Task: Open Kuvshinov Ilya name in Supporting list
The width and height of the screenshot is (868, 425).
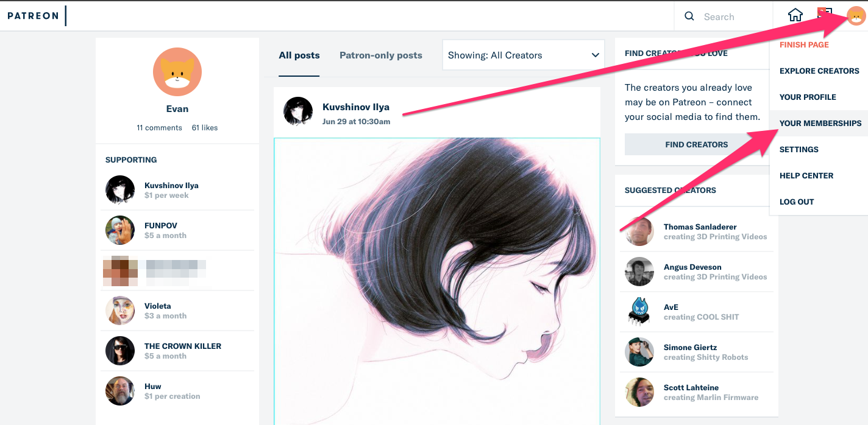Action: 171,185
